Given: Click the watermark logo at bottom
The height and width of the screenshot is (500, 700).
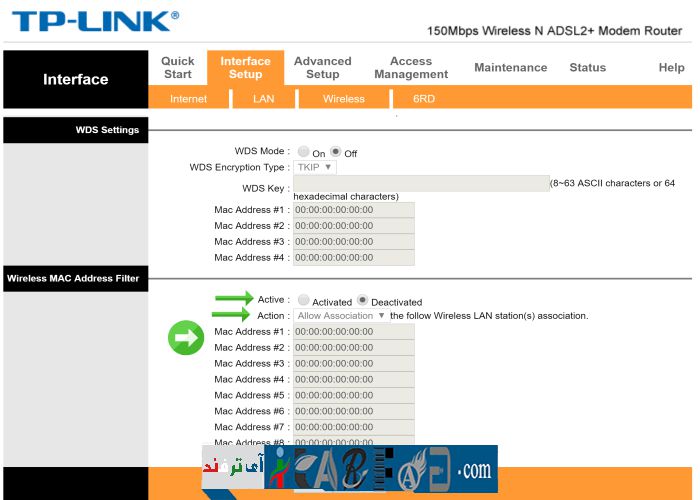Looking at the screenshot, I should pos(350,469).
